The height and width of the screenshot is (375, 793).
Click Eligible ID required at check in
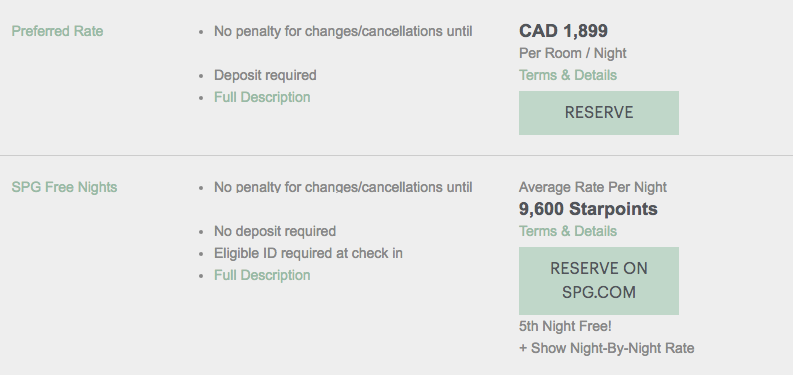(x=308, y=253)
